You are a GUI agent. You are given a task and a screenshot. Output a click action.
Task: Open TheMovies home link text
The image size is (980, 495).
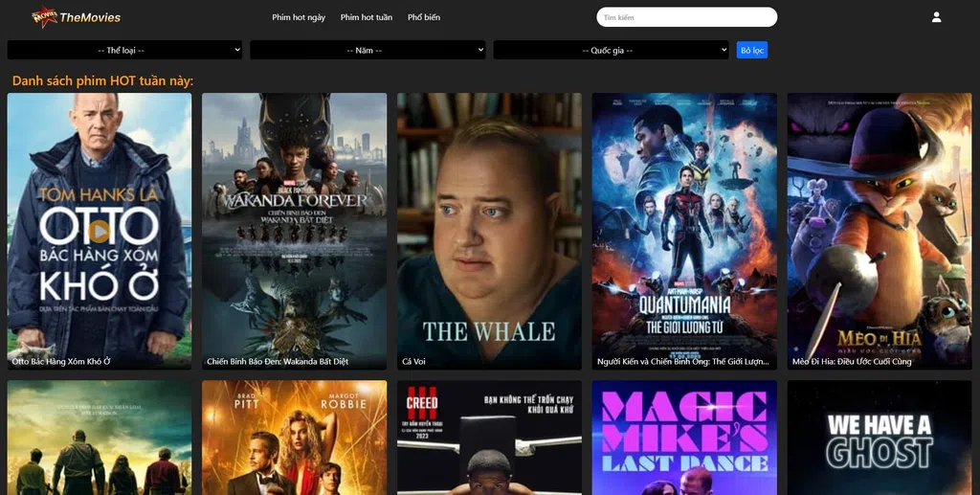pyautogui.click(x=90, y=17)
